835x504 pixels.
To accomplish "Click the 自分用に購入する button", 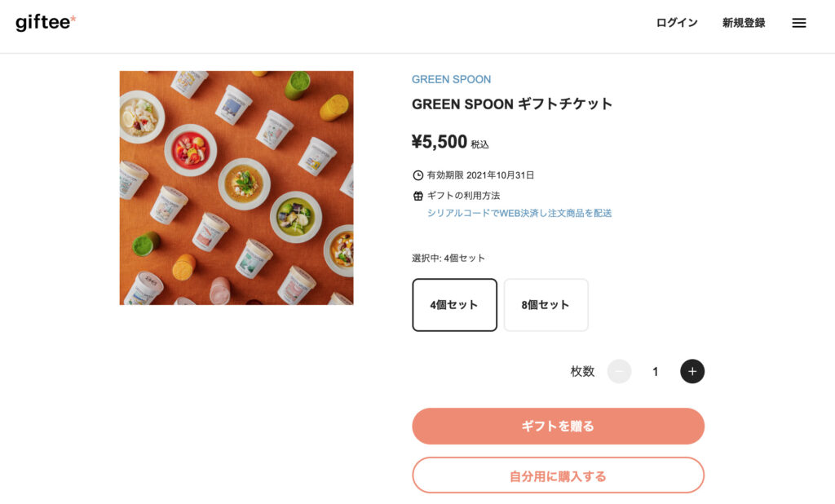I will (x=559, y=475).
